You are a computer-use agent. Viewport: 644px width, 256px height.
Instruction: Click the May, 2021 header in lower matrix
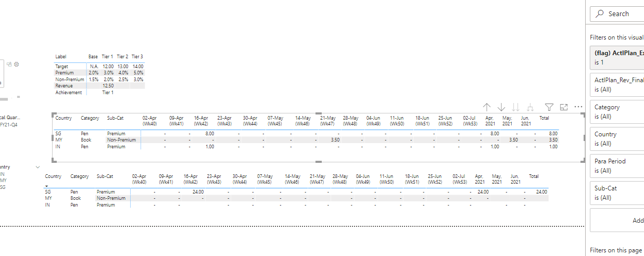pyautogui.click(x=497, y=179)
